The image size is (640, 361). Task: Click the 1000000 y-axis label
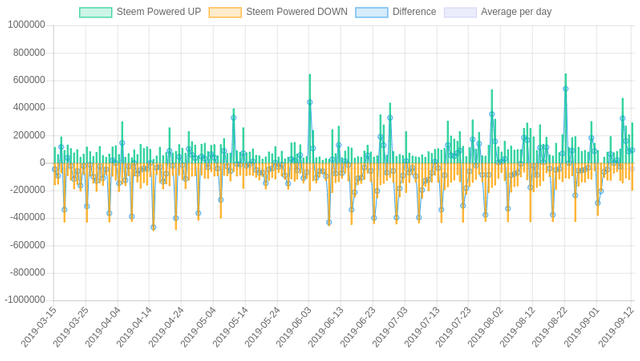pos(26,25)
